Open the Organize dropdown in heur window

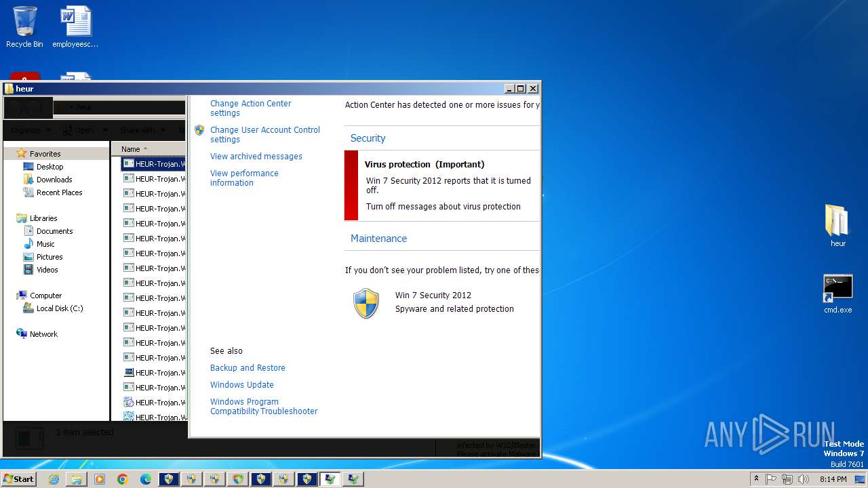coord(31,130)
